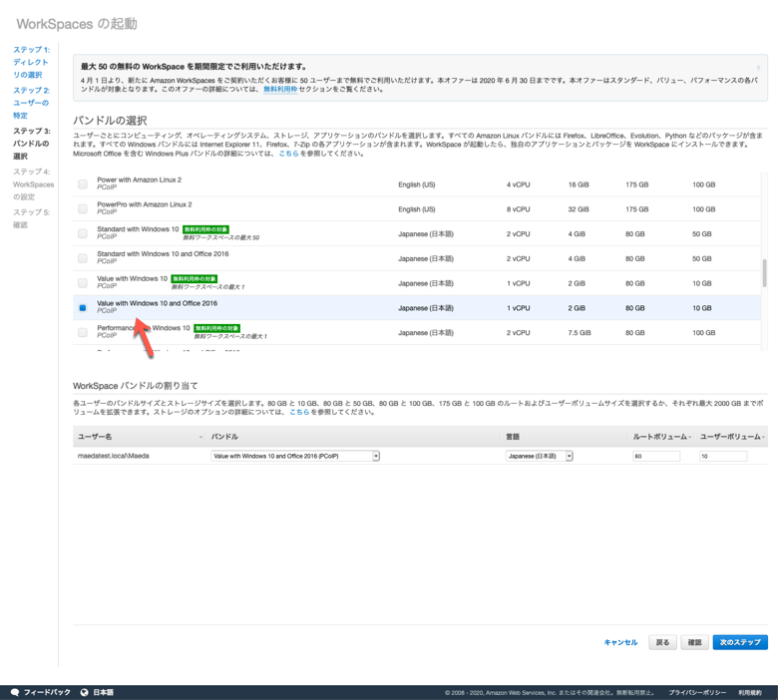The height and width of the screenshot is (700, 778).
Task: Go to ステップ 1 ディレクトリの選択
Action: (x=31, y=62)
